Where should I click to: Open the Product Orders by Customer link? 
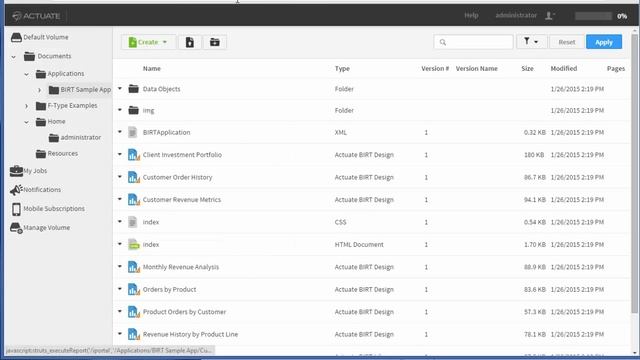(184, 312)
